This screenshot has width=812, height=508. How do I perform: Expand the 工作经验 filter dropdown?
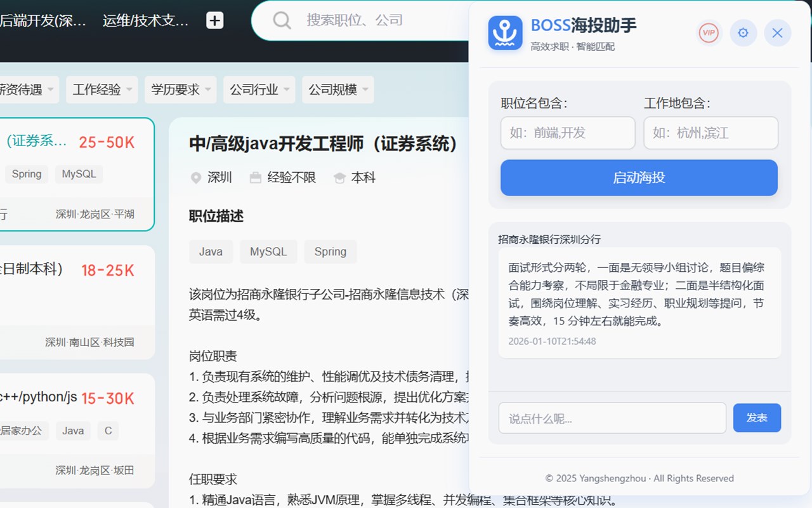coord(102,90)
